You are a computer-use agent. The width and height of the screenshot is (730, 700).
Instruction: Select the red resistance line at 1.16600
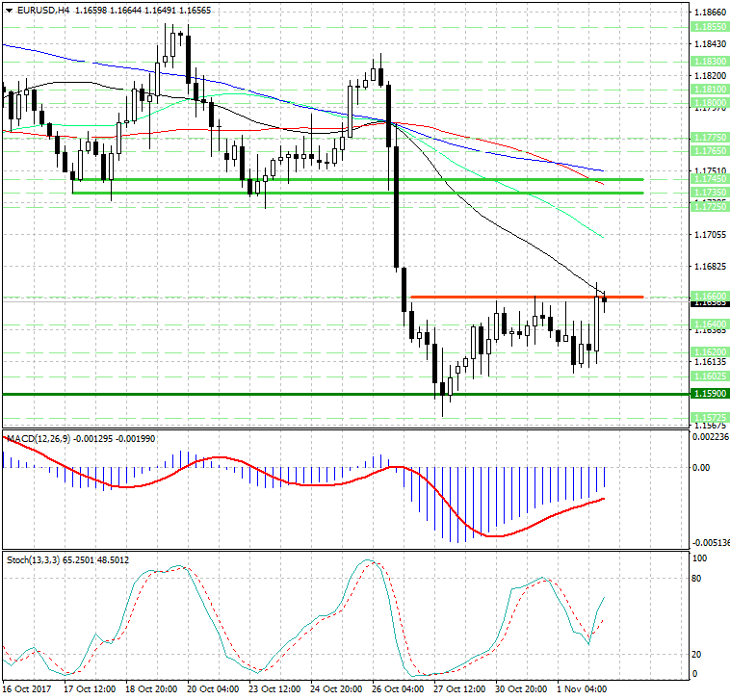pyautogui.click(x=501, y=297)
